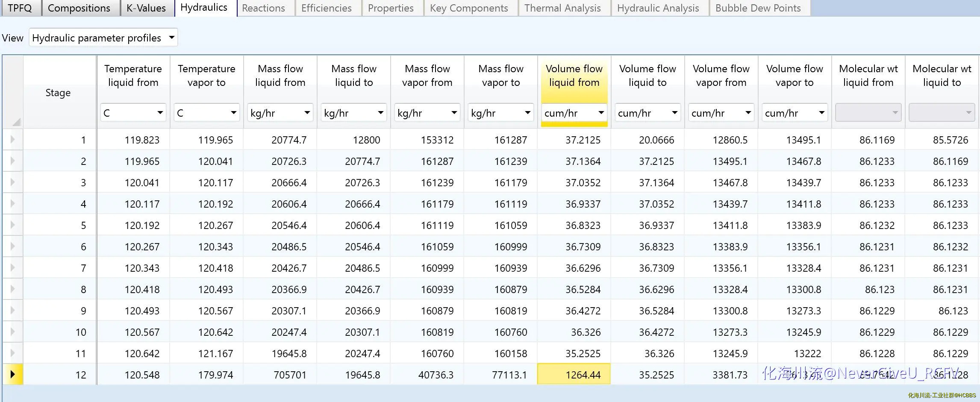
Task: Click molecular weight 86.1228 in stage 11
Action: tap(868, 353)
